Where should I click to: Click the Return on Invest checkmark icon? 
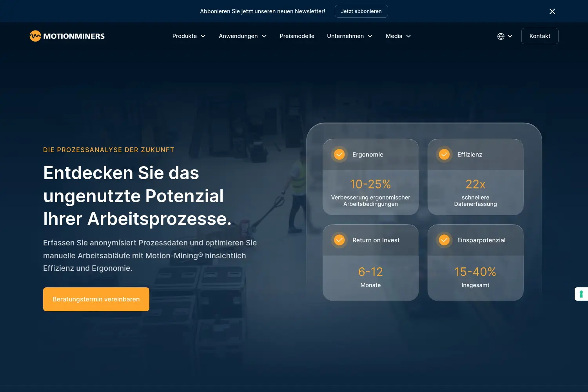(339, 240)
